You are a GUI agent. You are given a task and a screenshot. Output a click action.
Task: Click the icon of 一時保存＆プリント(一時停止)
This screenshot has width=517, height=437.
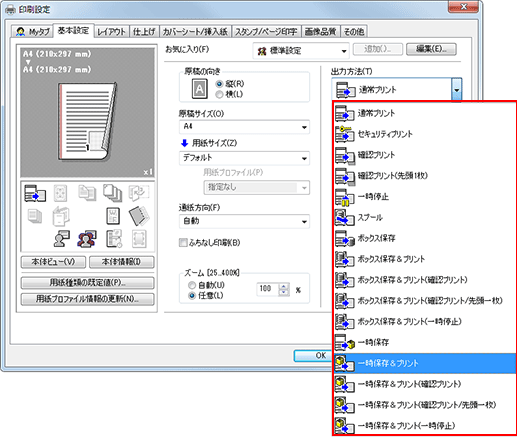tap(344, 426)
